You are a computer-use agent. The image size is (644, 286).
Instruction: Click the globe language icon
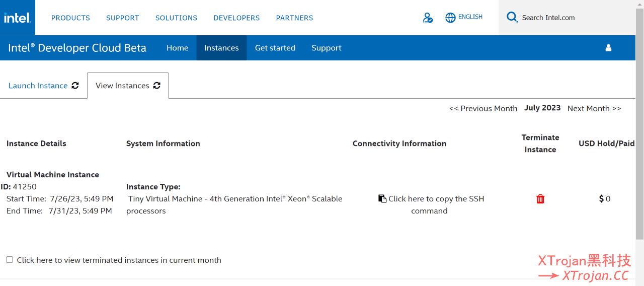(450, 18)
